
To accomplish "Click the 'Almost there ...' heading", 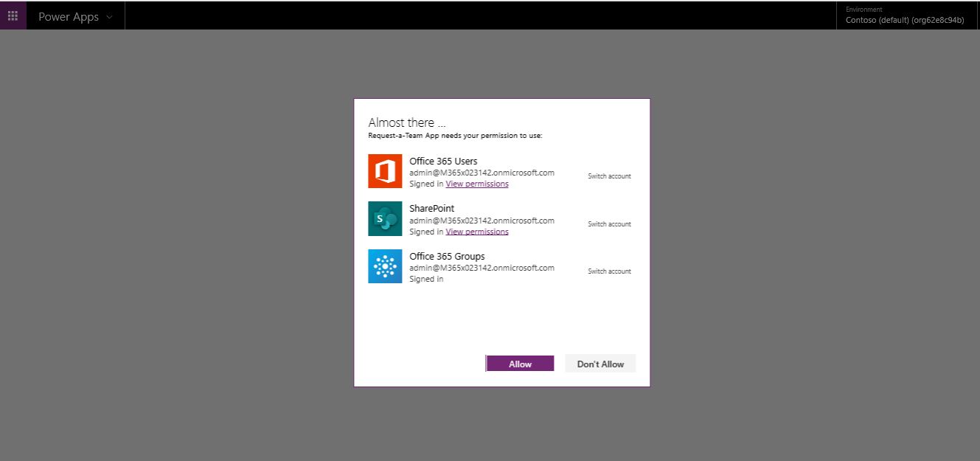I will tap(407, 122).
